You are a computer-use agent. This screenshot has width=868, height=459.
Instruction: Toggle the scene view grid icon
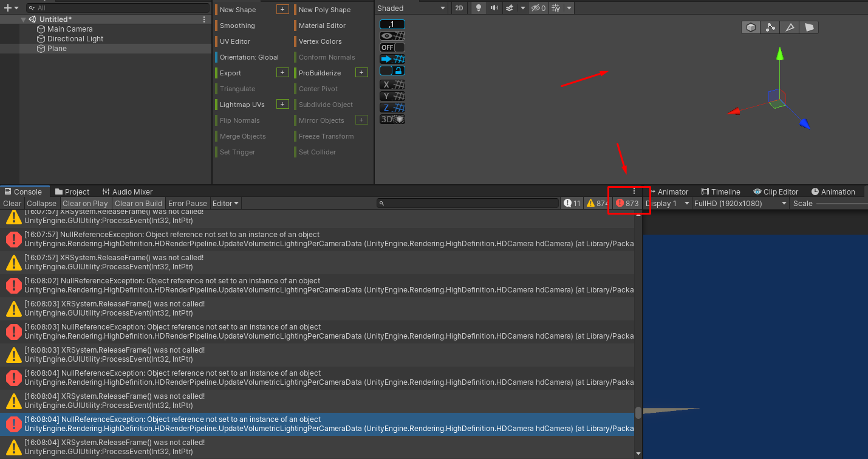pyautogui.click(x=555, y=8)
